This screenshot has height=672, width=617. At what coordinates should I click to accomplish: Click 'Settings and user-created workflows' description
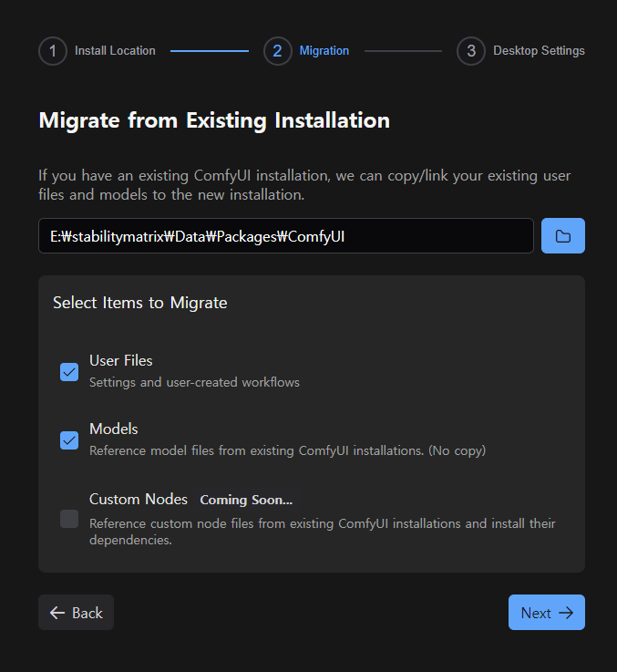(x=194, y=382)
